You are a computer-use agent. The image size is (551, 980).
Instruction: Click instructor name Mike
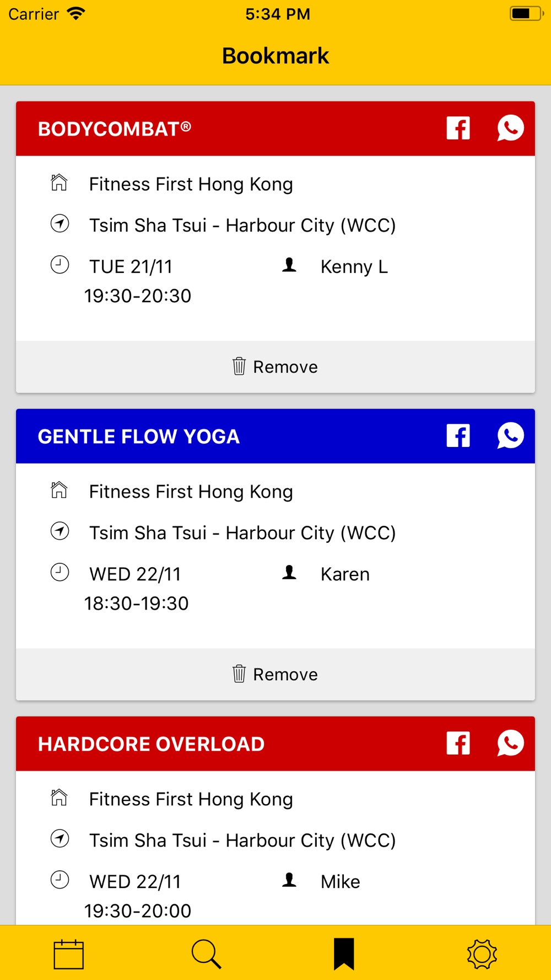(340, 882)
